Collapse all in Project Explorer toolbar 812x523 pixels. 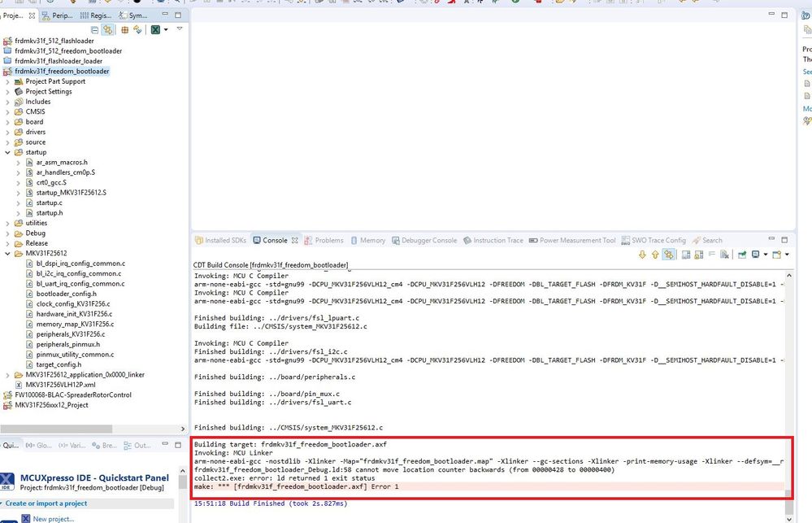[94, 30]
